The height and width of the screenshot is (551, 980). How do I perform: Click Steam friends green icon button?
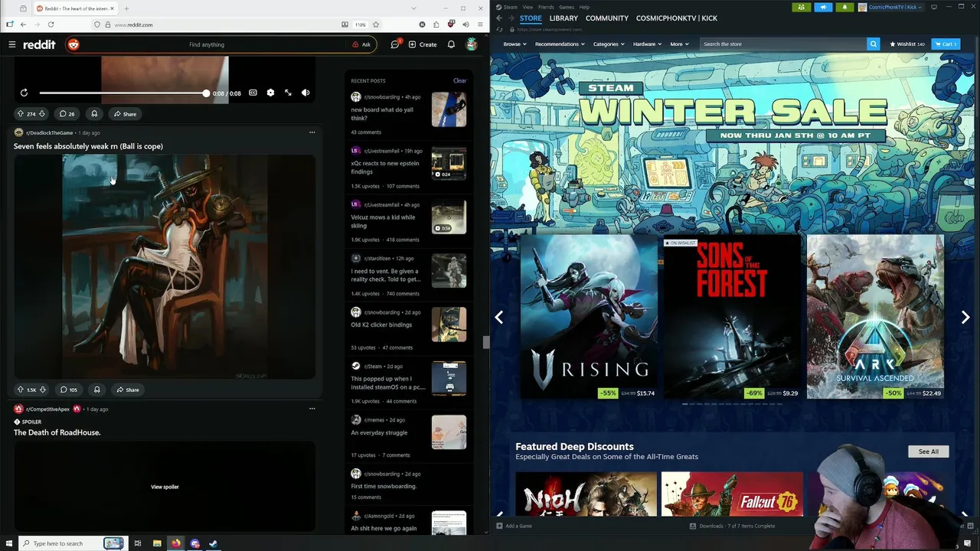pyautogui.click(x=802, y=7)
